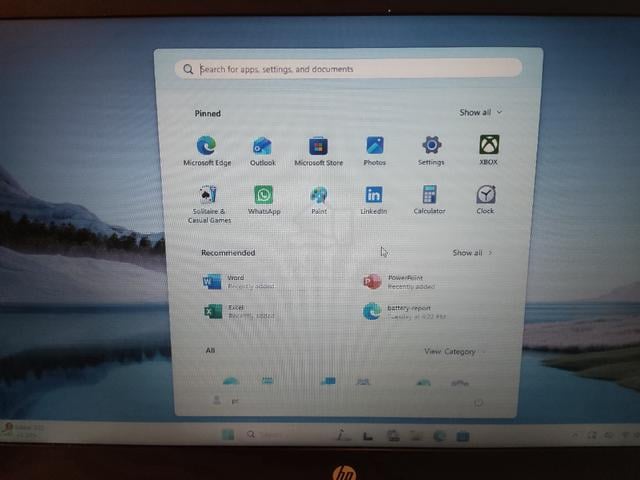Launch WhatsApp from pinned apps
Viewport: 640px width, 480px height.
(x=264, y=200)
